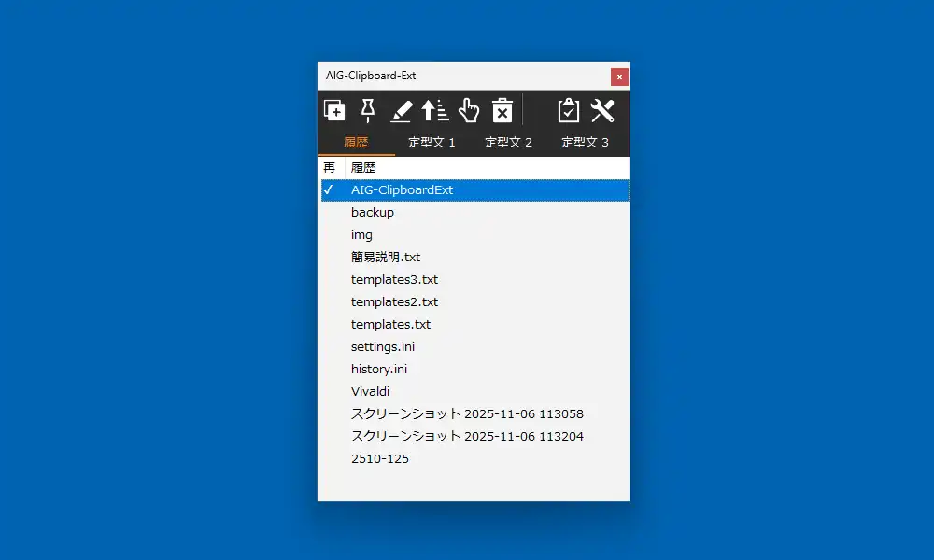
Task: Select the add new clip icon
Action: click(x=333, y=110)
